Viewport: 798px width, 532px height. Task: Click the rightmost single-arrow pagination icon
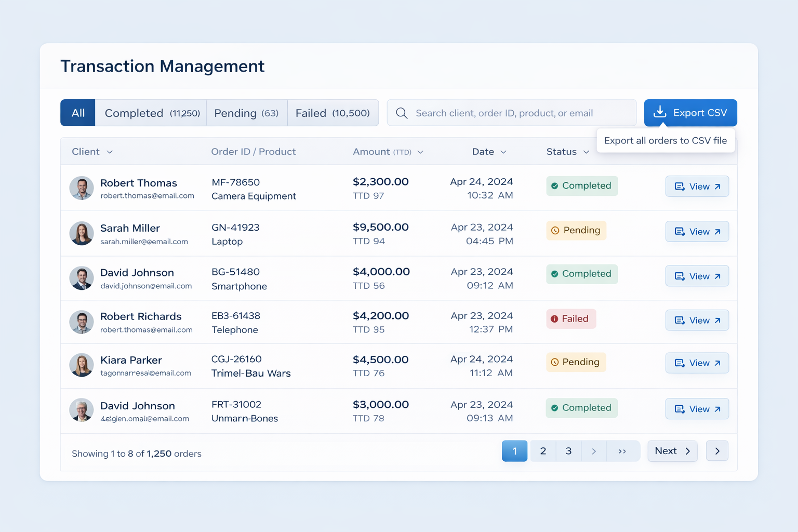click(x=717, y=451)
